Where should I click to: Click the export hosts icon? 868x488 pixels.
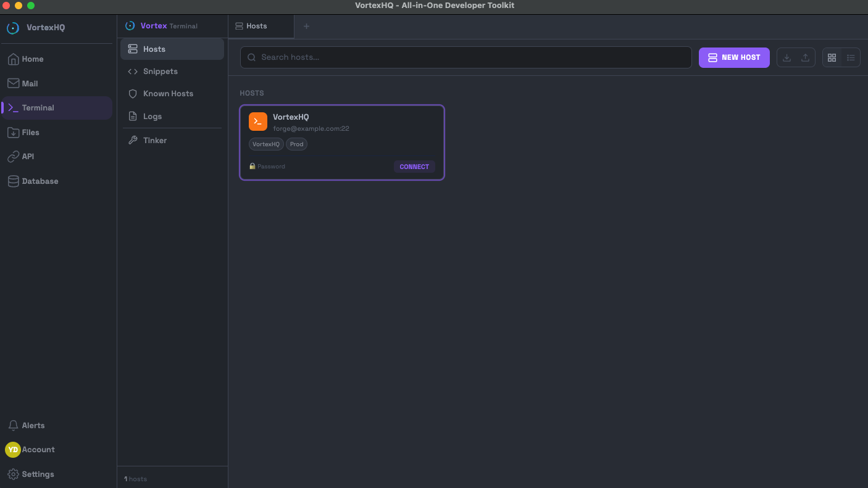tap(805, 57)
